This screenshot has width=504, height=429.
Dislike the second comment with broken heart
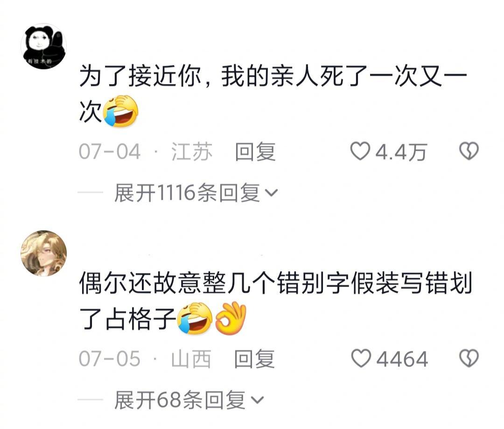[469, 358]
